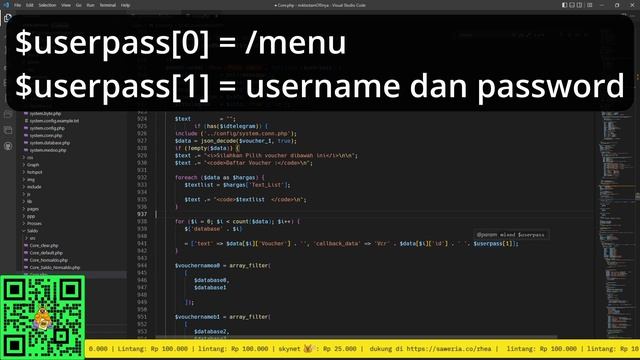Open system.database.php file
Screen dimensions: 640x360
click(49, 143)
